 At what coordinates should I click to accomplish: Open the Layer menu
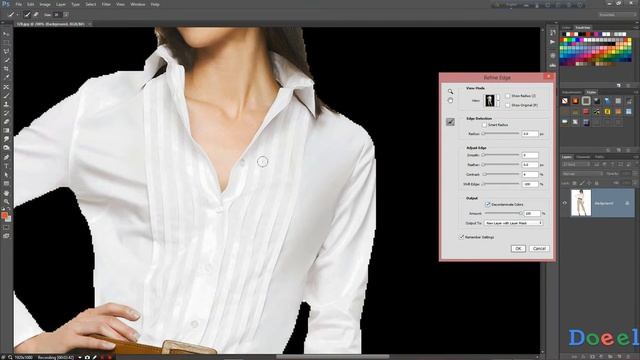(61, 4)
